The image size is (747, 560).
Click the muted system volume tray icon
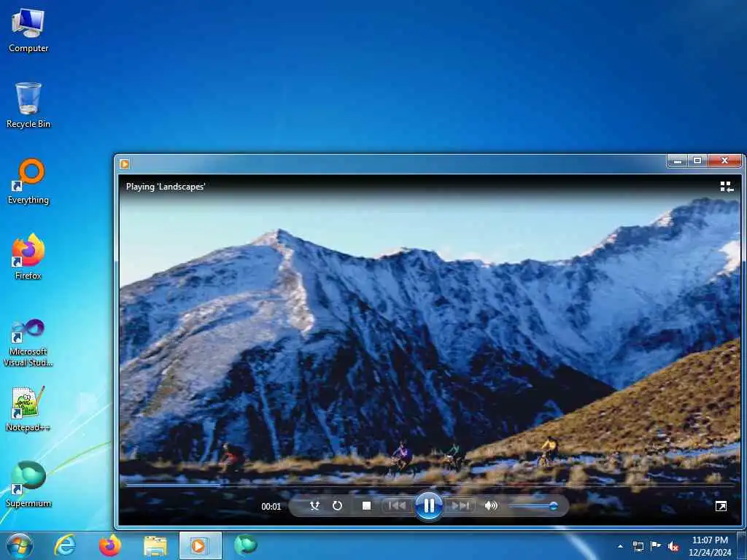click(x=673, y=547)
